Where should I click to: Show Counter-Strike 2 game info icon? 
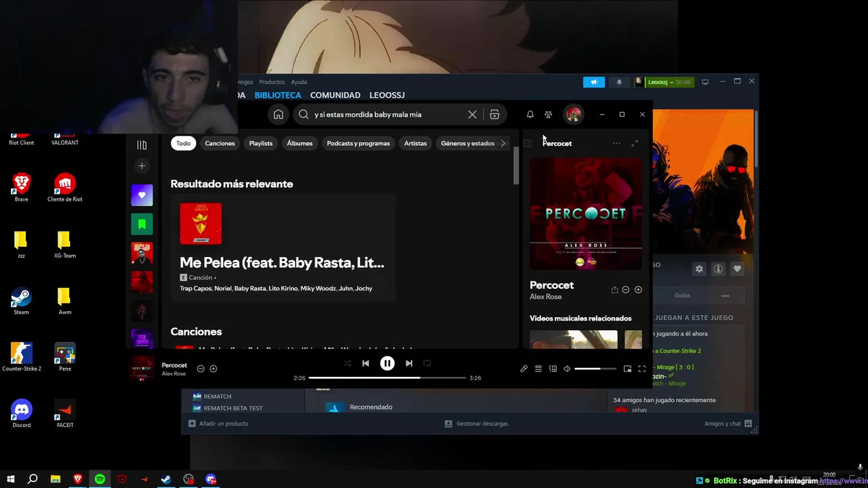pos(718,269)
